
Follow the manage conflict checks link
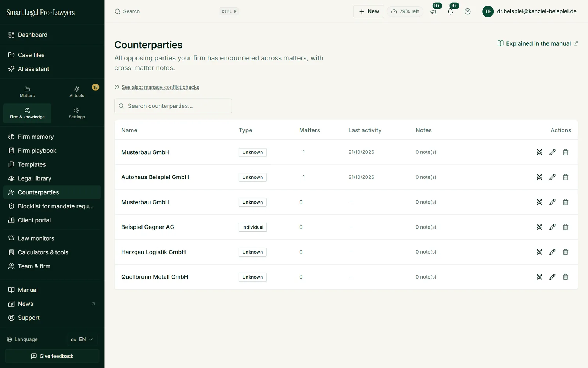coord(160,87)
